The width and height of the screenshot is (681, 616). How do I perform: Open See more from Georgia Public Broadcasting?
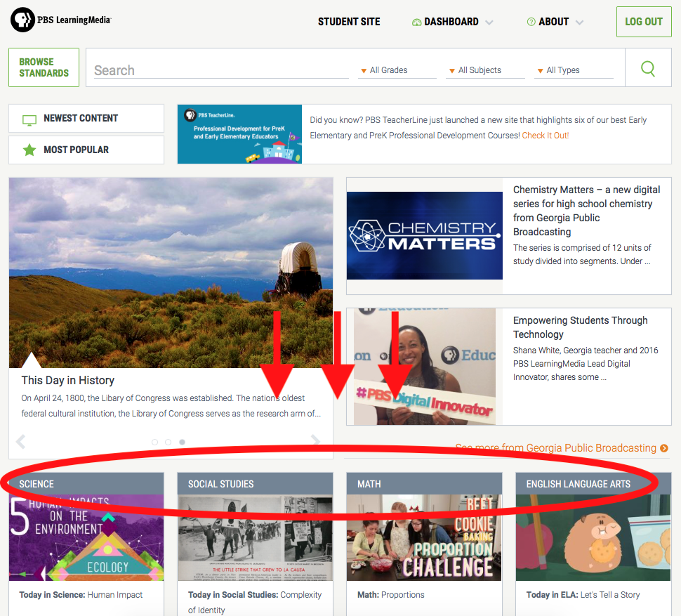(x=556, y=448)
